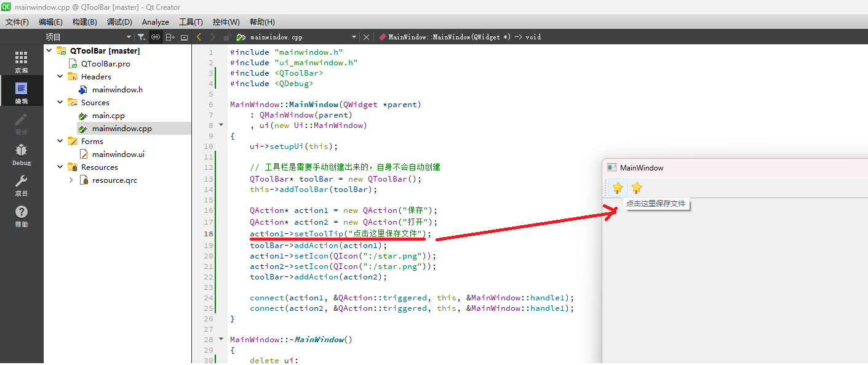Open the 帮助 (Help) mode in sidebar
868x365 pixels.
(22, 216)
